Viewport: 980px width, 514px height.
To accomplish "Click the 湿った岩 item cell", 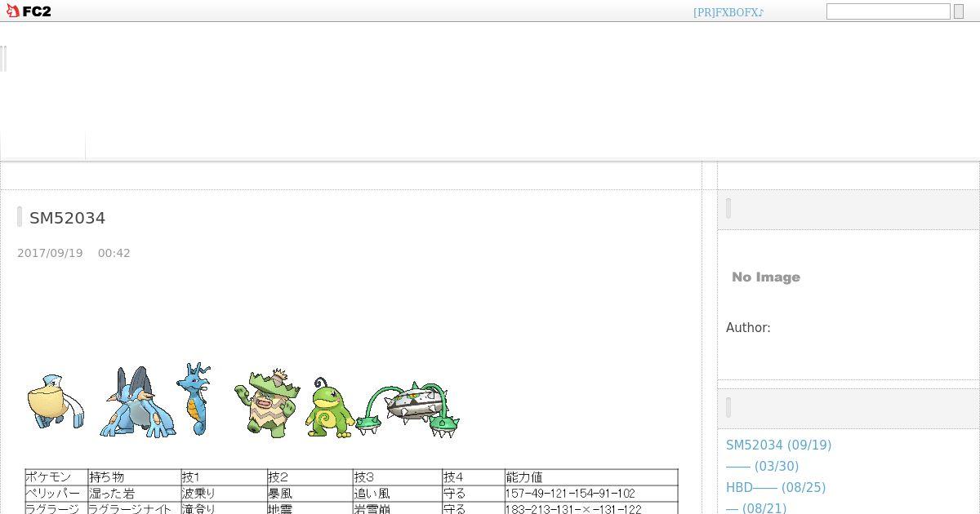I will [134, 494].
